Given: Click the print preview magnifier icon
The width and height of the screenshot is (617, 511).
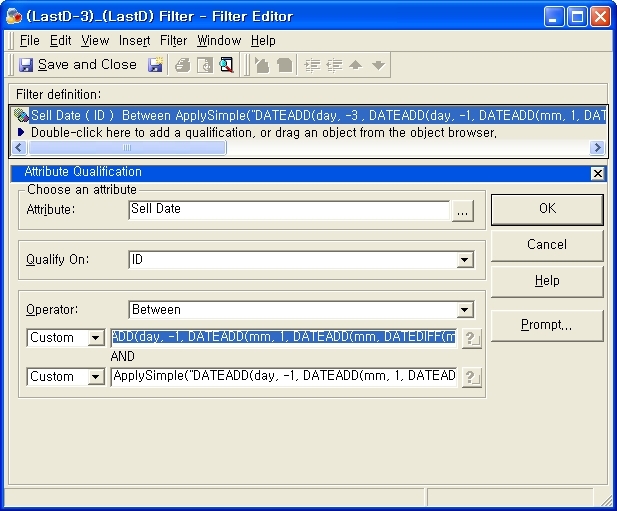Looking at the screenshot, I should pos(226,65).
